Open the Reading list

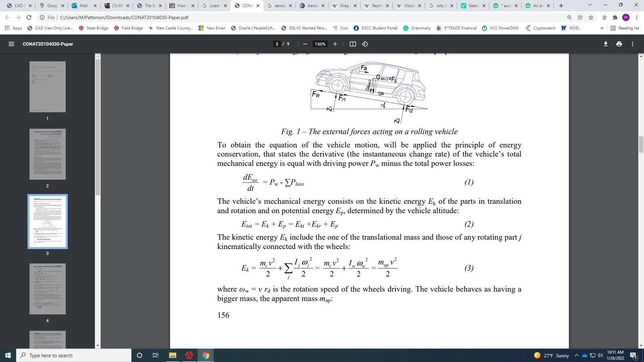coord(625,28)
